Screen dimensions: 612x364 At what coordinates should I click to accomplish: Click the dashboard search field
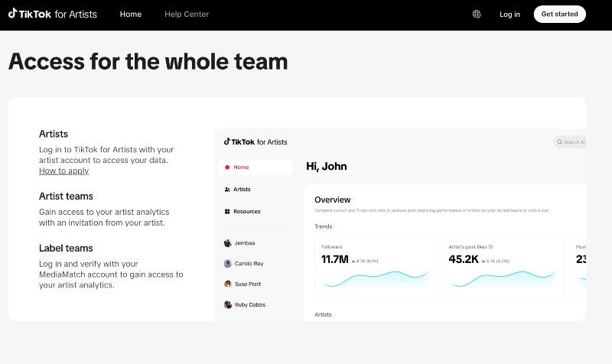pos(570,142)
